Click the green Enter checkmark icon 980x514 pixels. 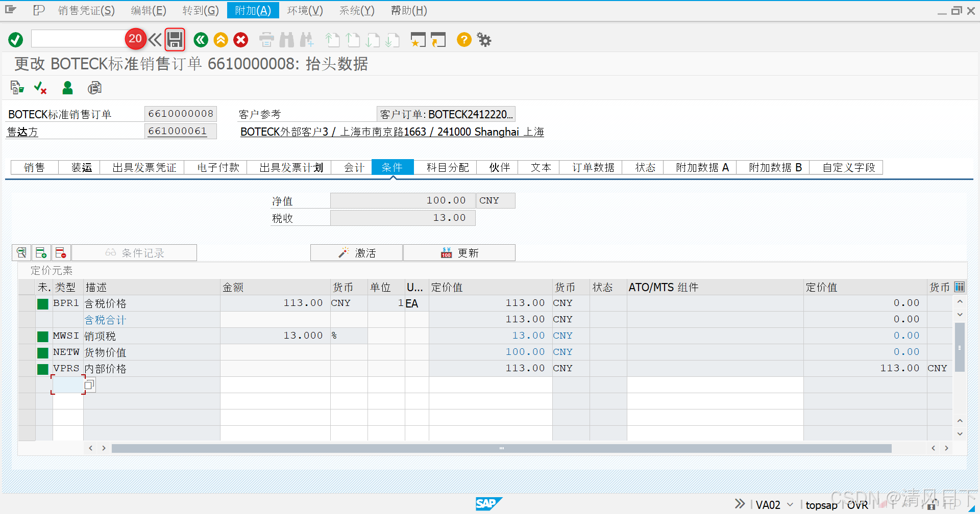pyautogui.click(x=16, y=40)
